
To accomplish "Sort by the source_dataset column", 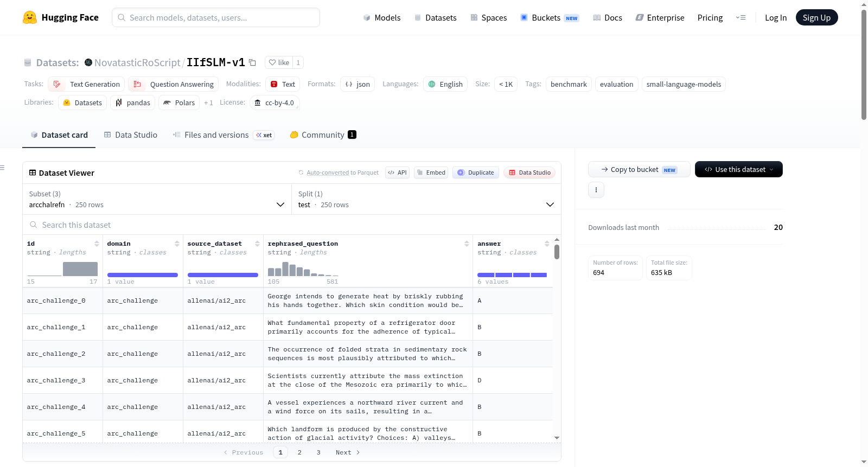I will 257,244.
